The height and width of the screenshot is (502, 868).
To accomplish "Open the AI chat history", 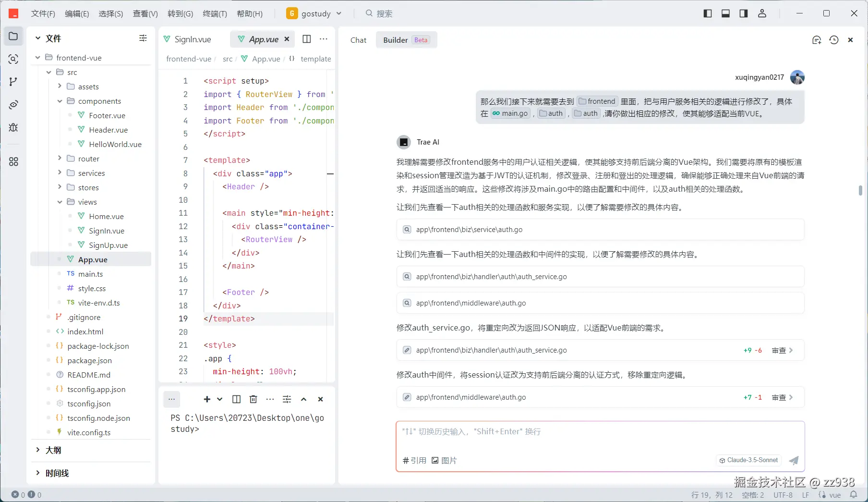I will coord(834,40).
